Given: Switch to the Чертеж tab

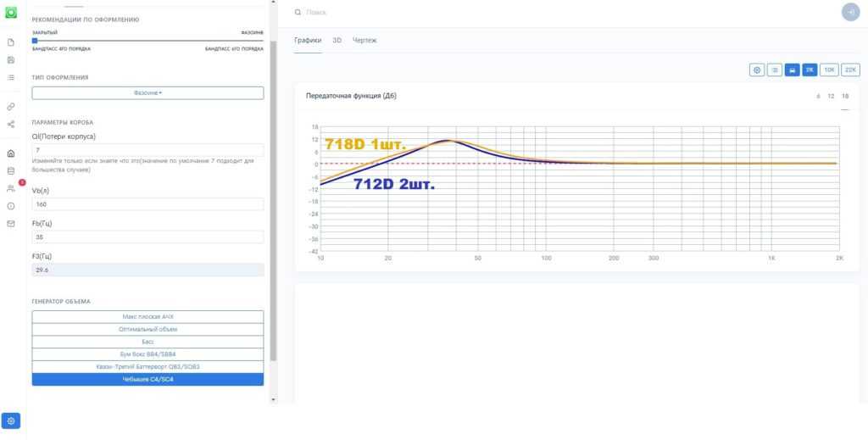Looking at the screenshot, I should pyautogui.click(x=364, y=41).
